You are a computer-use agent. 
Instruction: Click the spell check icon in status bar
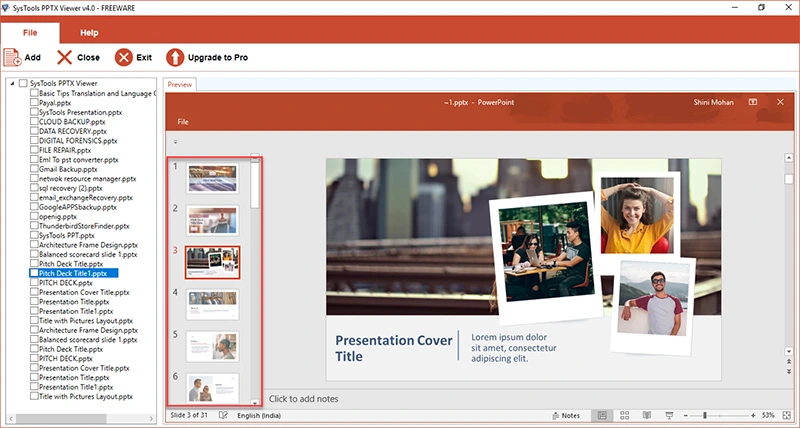[x=223, y=415]
